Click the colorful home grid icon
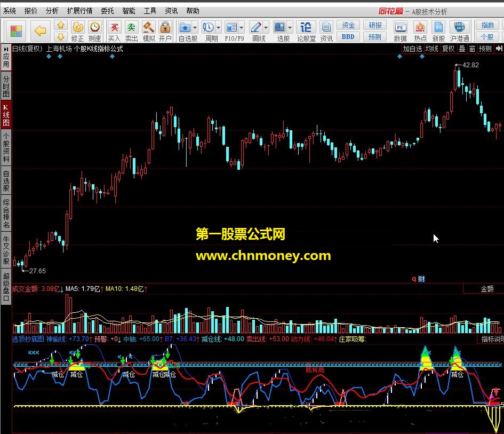 coord(16,31)
